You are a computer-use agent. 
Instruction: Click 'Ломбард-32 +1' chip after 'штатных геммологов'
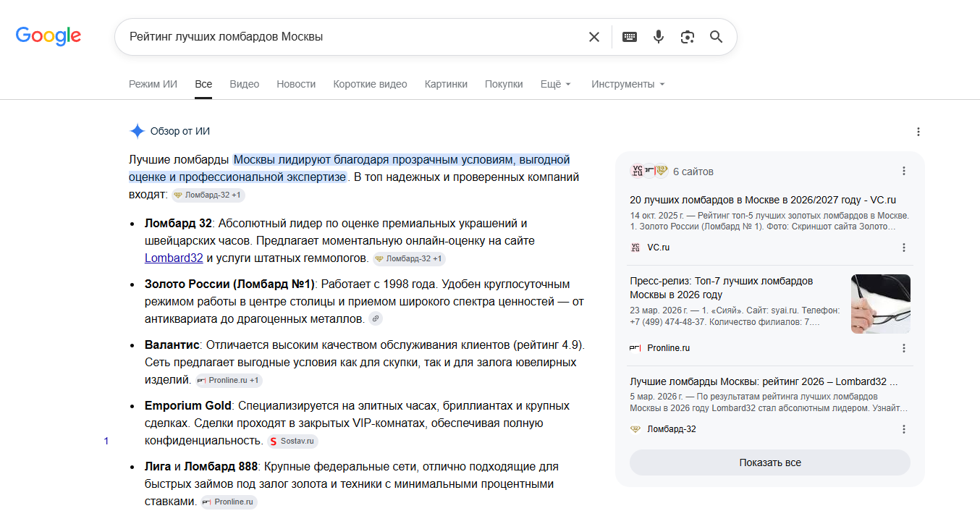410,258
